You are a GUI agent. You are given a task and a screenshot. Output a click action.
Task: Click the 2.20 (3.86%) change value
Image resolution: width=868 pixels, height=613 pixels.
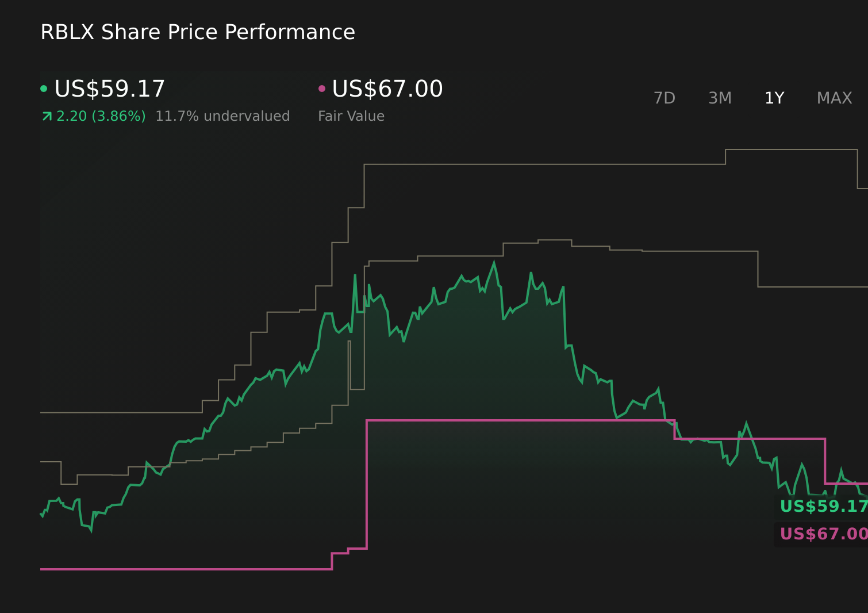pyautogui.click(x=101, y=116)
